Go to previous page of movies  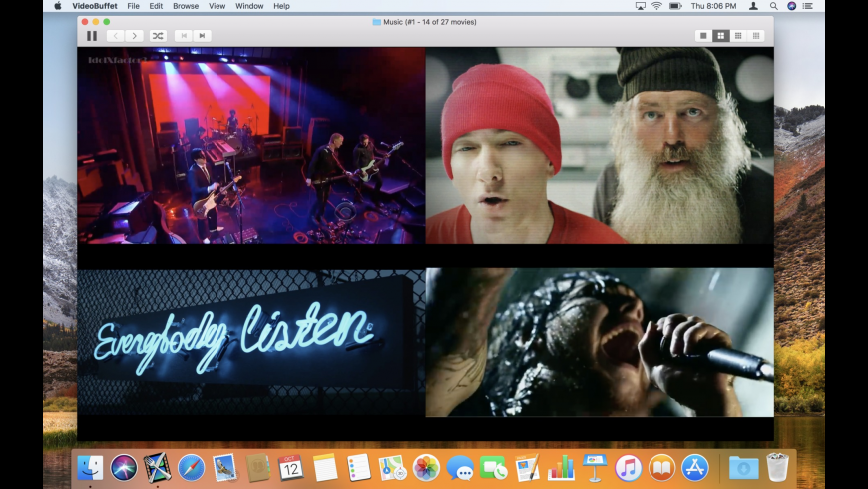pos(115,36)
